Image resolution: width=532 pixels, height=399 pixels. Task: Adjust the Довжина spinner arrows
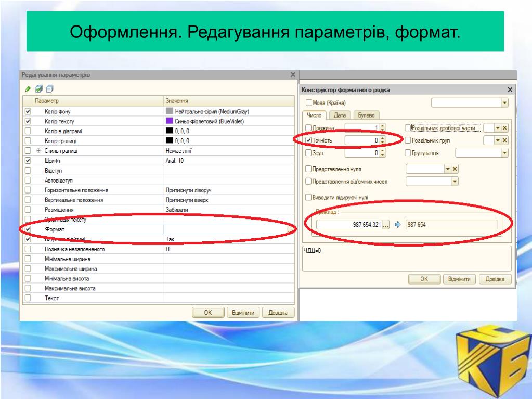[383, 128]
